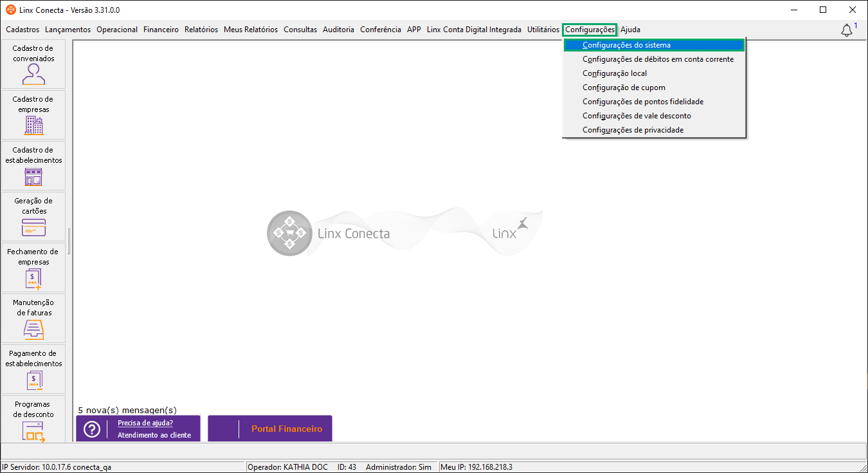This screenshot has height=473, width=868.
Task: Launch Cadastro de estabelecimentos from sidebar
Action: pos(33,166)
